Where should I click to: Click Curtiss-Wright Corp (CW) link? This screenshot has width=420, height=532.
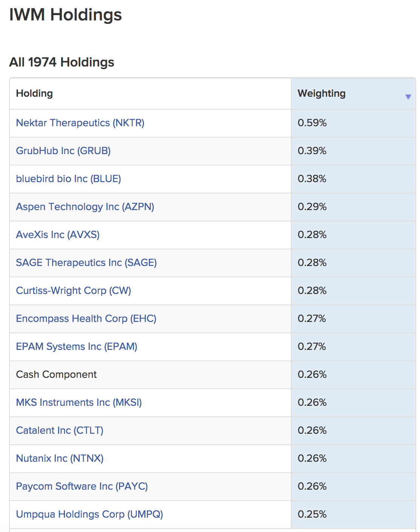(x=73, y=291)
